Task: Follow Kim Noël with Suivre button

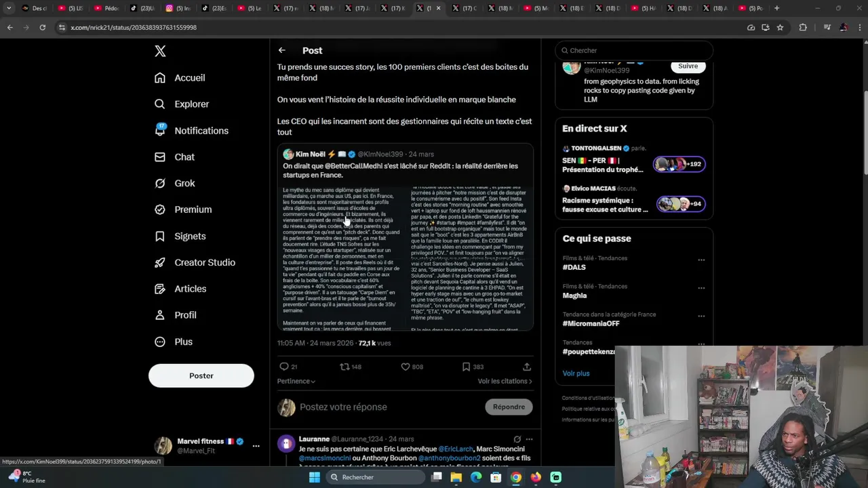Action: point(688,66)
